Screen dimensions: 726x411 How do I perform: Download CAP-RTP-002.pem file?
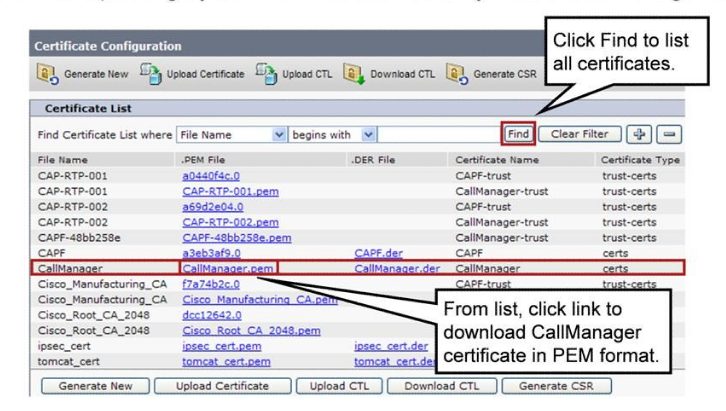[x=230, y=222]
